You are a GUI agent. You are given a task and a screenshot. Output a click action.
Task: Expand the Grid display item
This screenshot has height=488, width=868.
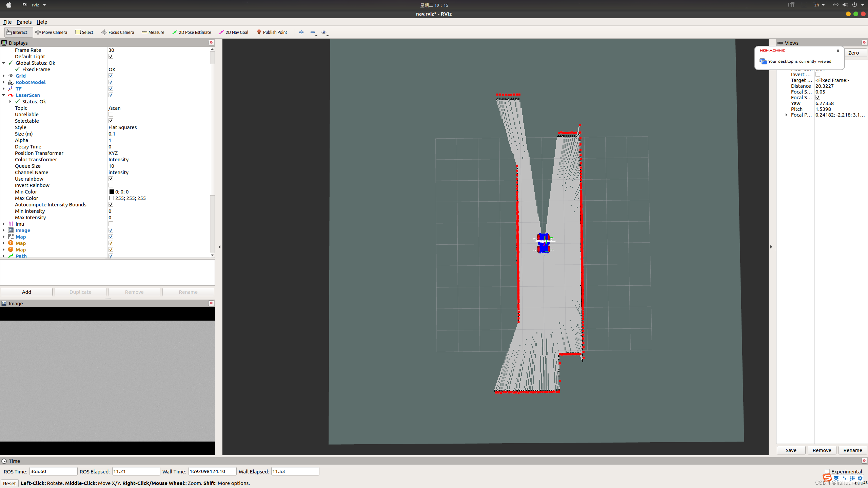(x=4, y=76)
